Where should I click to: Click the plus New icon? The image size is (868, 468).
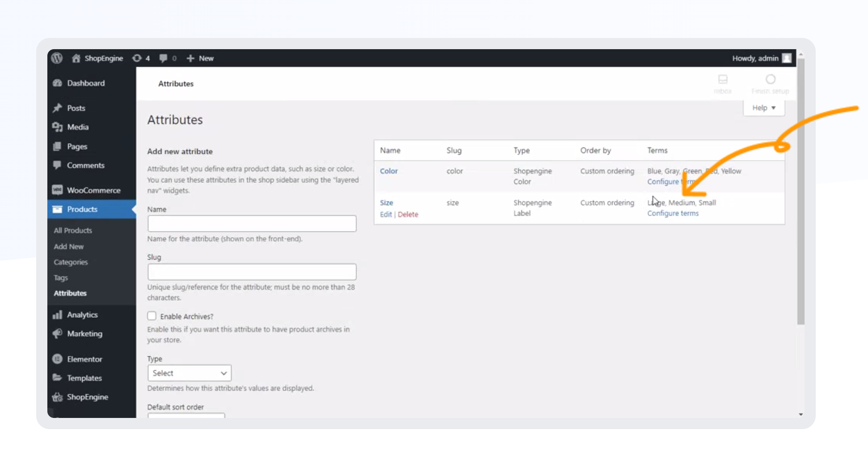tap(190, 58)
